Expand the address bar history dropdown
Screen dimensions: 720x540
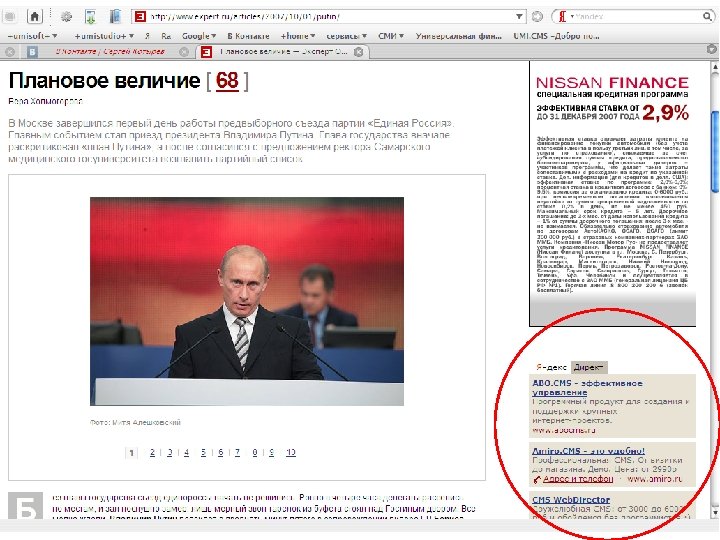pos(519,17)
